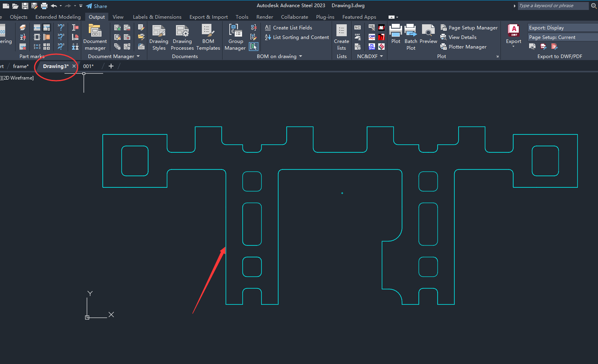Open the Render menu
Image resolution: width=598 pixels, height=364 pixels.
pos(264,17)
